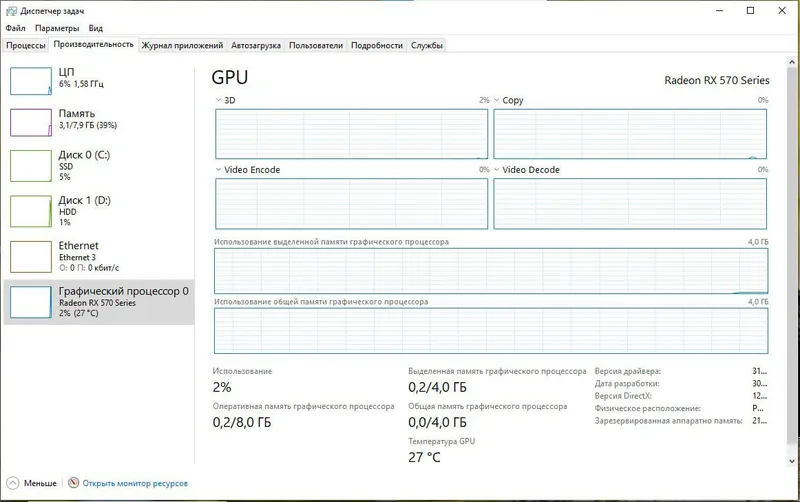
Task: Select the Диск 1 (D:) thumbnail graph
Action: coord(31,211)
